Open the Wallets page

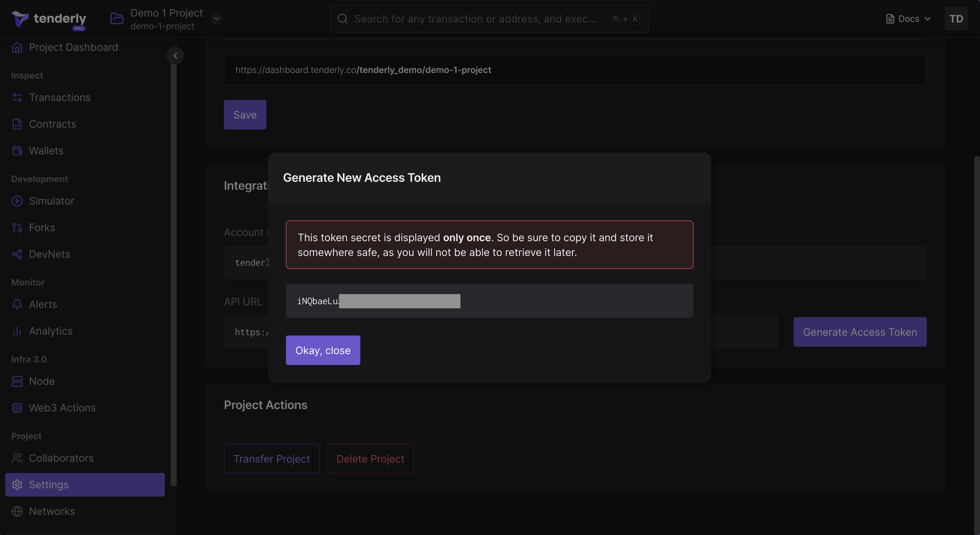click(x=46, y=151)
